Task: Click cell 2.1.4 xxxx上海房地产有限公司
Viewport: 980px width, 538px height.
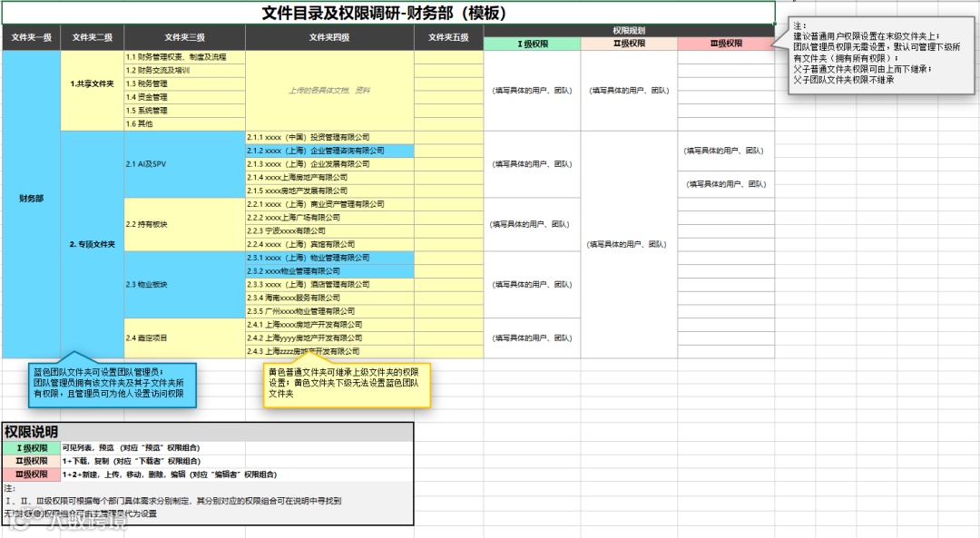Action: point(329,178)
